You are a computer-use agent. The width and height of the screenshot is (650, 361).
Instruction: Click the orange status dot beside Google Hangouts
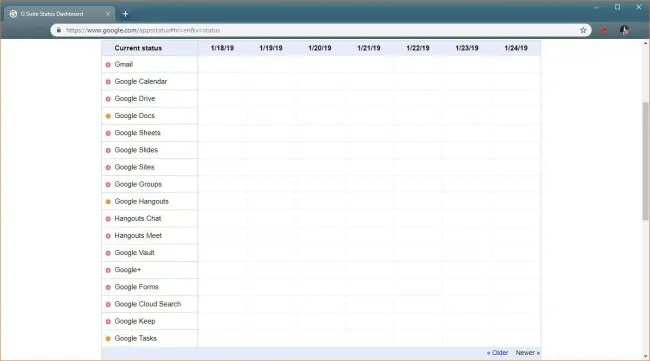[108, 202]
